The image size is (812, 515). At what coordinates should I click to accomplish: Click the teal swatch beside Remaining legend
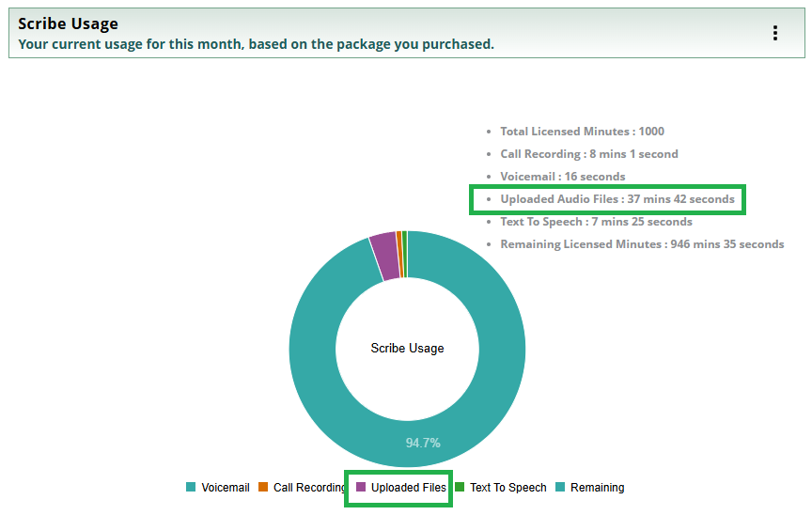[560, 487]
